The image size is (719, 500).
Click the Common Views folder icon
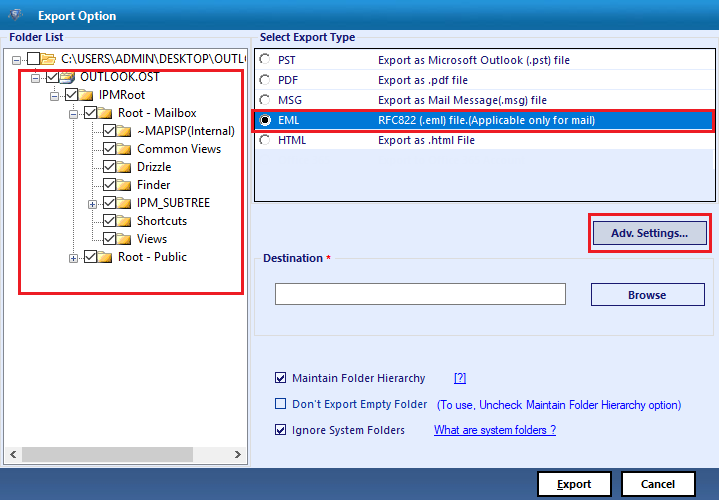tap(125, 149)
